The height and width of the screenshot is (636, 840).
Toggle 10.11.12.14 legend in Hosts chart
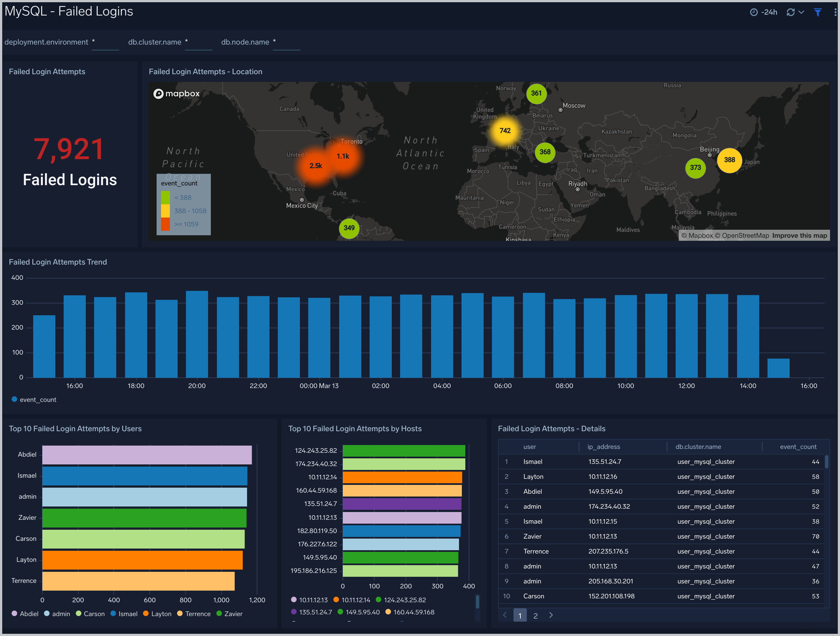(x=352, y=600)
